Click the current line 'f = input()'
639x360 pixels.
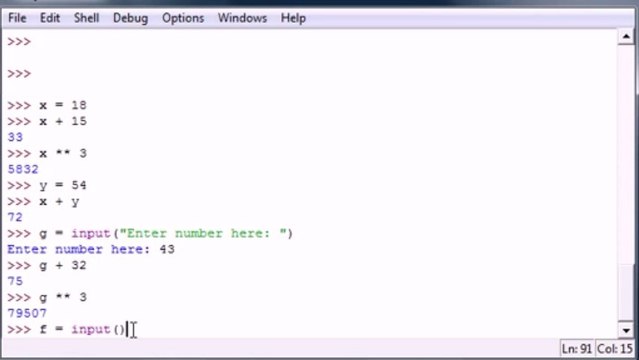point(66,329)
